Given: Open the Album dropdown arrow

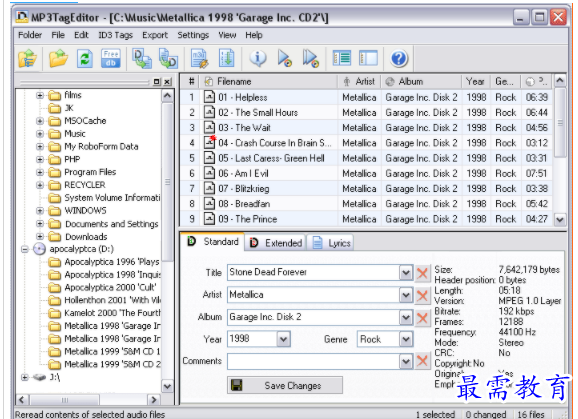Looking at the screenshot, I should pyautogui.click(x=406, y=318).
